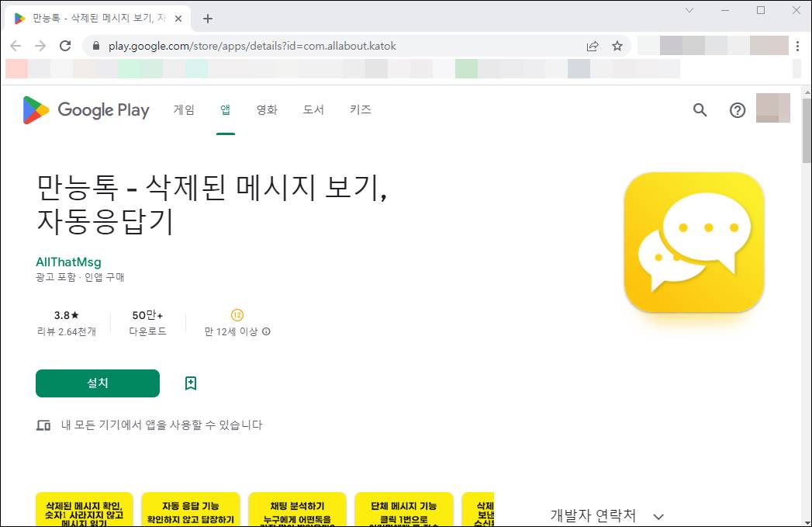
Task: Reload the current page
Action: pos(65,46)
